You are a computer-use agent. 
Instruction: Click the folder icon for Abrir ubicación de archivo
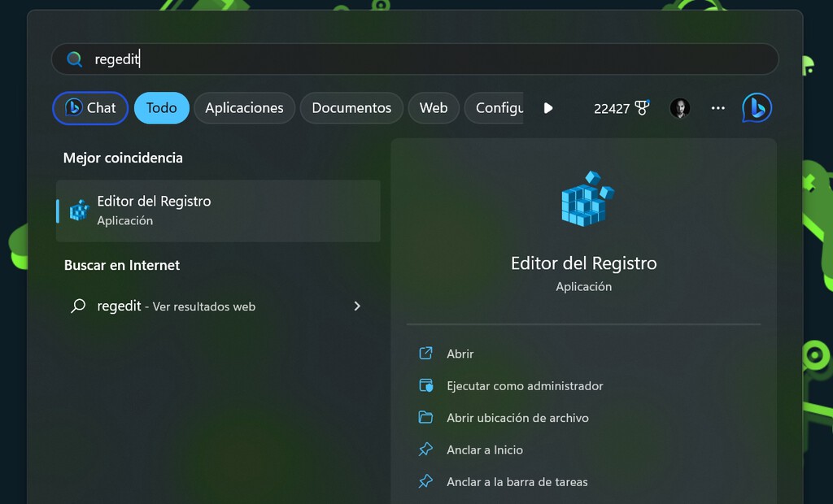(425, 417)
